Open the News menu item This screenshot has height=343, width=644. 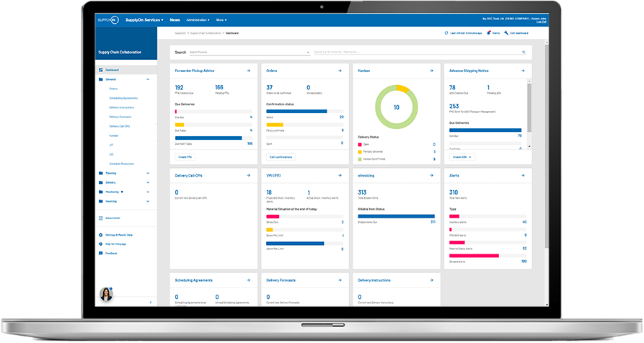pyautogui.click(x=175, y=19)
